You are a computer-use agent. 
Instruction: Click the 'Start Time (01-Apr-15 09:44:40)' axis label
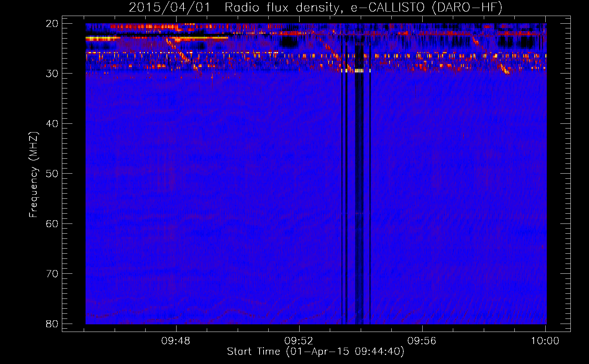(x=316, y=352)
